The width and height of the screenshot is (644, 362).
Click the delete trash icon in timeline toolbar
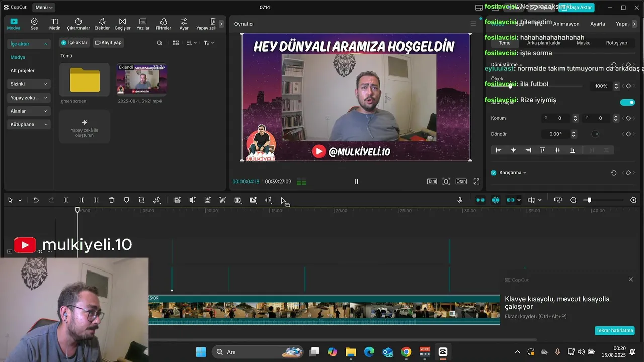tap(112, 200)
